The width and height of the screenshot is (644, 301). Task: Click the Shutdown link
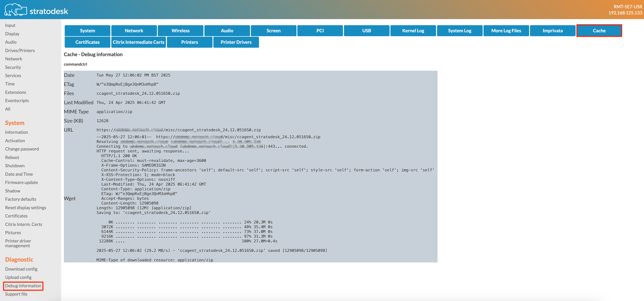(x=15, y=166)
